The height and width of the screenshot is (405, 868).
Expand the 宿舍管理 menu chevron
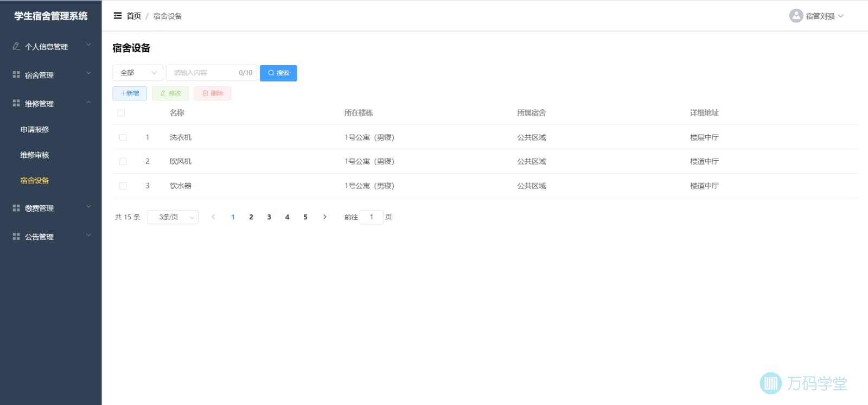[x=88, y=73]
